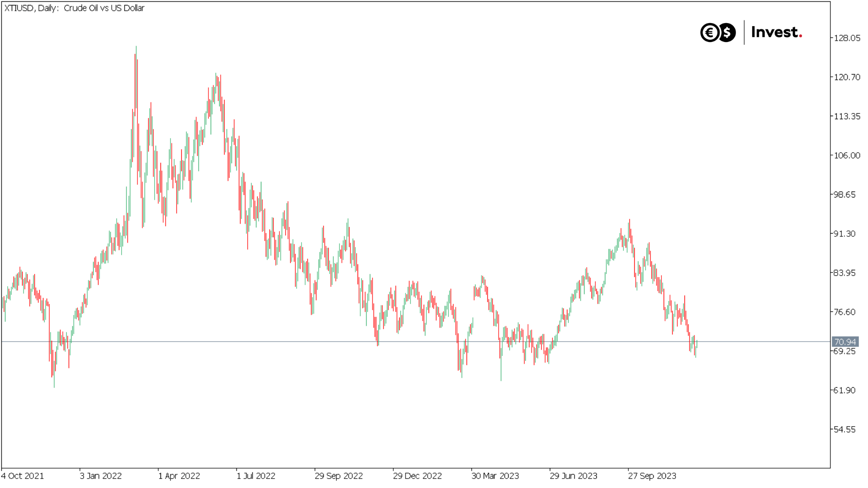The image size is (868, 488).
Task: Click the 29 Sep 2022 date label
Action: click(x=339, y=476)
